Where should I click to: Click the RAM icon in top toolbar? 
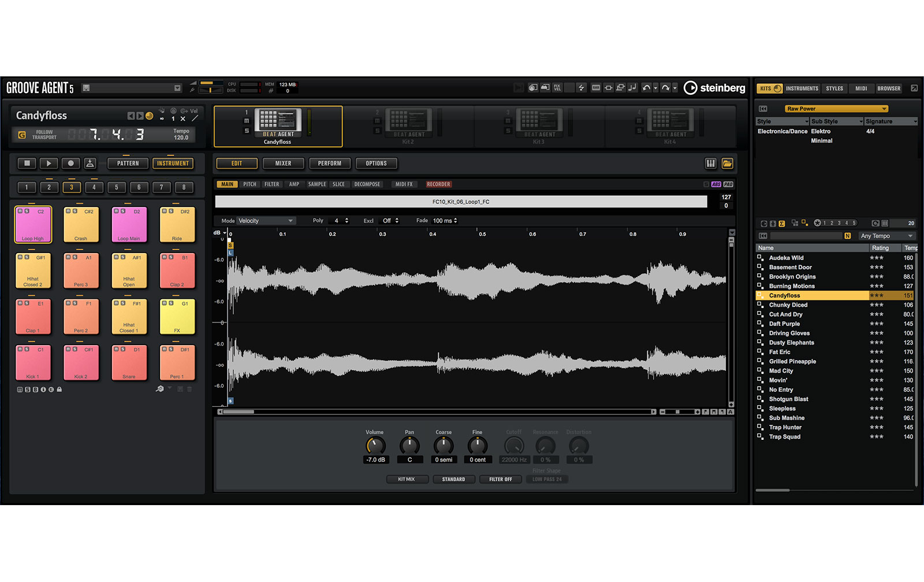point(596,88)
